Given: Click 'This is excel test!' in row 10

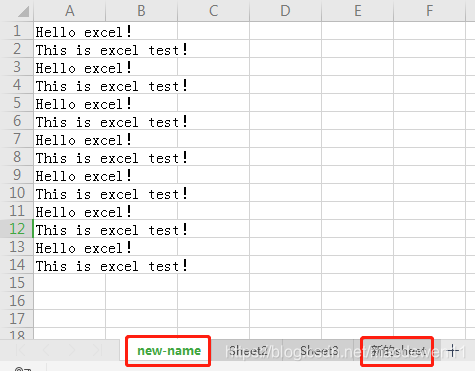Looking at the screenshot, I should (111, 194).
